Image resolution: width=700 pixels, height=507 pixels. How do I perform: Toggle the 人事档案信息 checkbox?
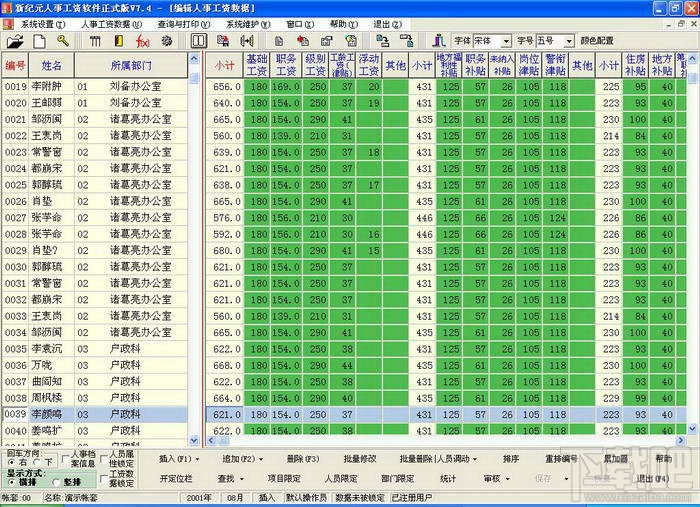click(66, 459)
